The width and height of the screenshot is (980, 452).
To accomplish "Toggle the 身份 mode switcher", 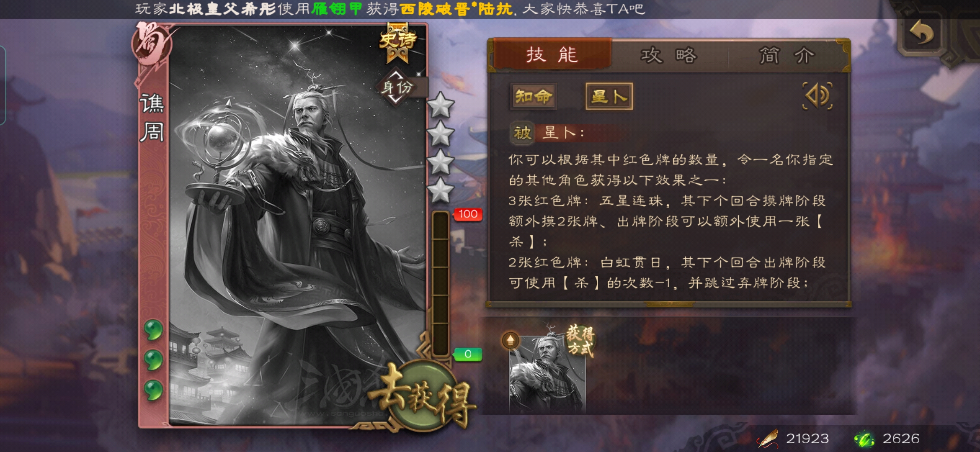I will (397, 87).
